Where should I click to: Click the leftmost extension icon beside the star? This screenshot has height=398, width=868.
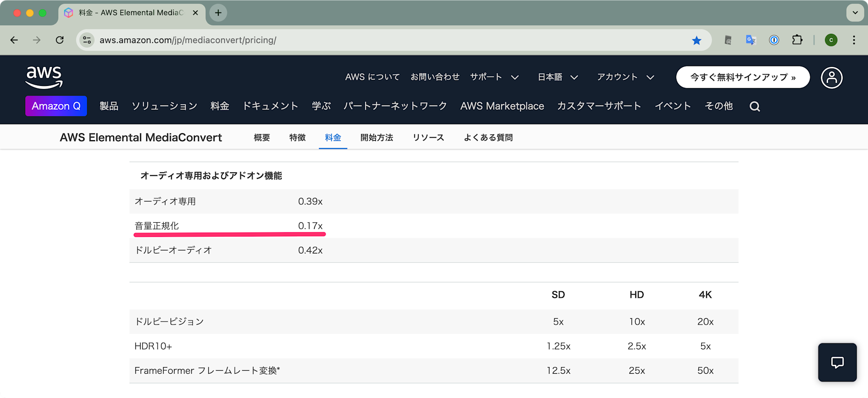[x=728, y=40]
